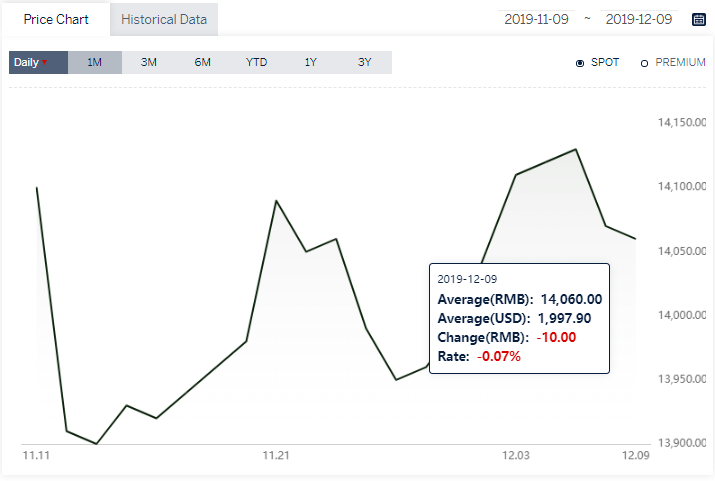Open the calendar date picker icon
This screenshot has height=481, width=715.
[x=699, y=19]
